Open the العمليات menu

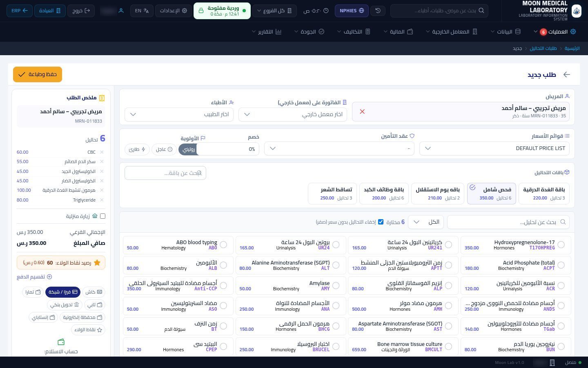[x=555, y=31]
